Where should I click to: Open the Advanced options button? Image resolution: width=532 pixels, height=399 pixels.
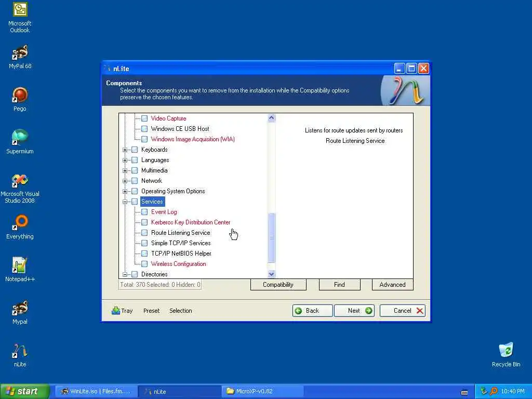[x=392, y=285]
